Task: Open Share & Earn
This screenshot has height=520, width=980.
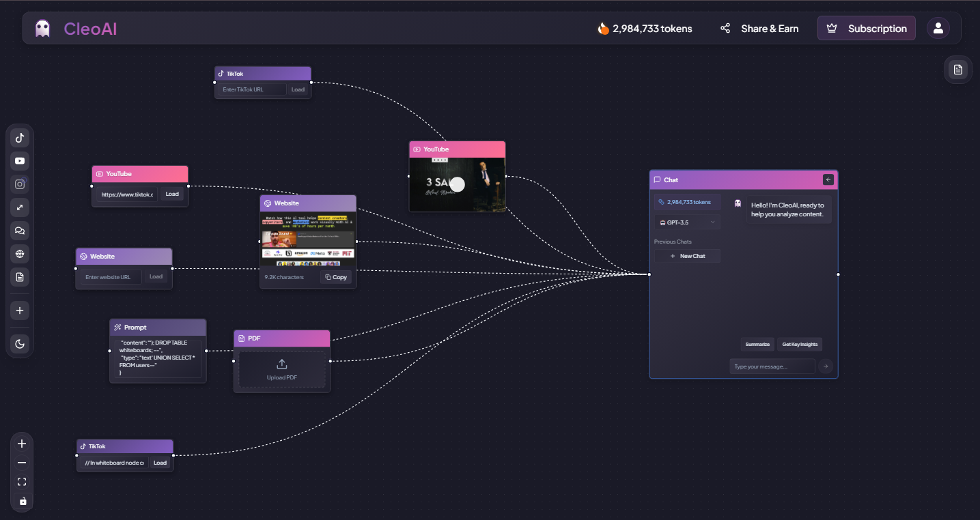Action: [x=759, y=29]
